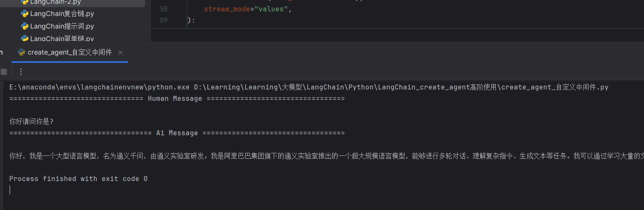The image size is (644, 210).
Task: Click the python.exe interpreter path in console
Action: [x=99, y=87]
